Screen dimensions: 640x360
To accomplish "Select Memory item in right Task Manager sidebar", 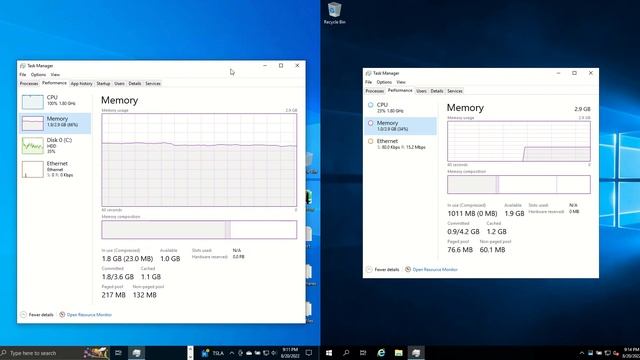I will point(400,126).
